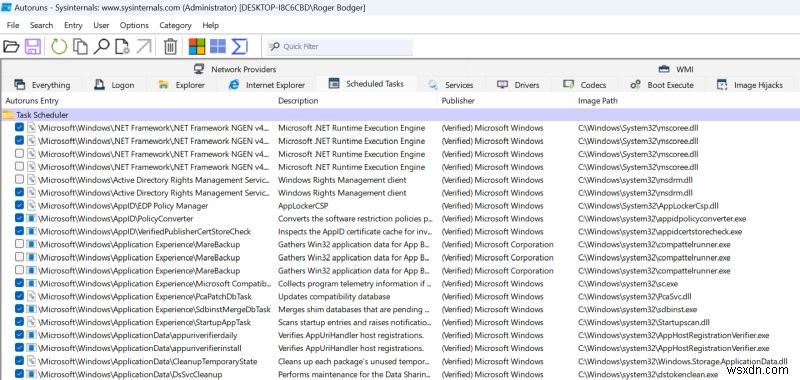Image resolution: width=800 pixels, height=380 pixels.
Task: Click the icon beside StartupAppTask entry
Action: point(32,322)
